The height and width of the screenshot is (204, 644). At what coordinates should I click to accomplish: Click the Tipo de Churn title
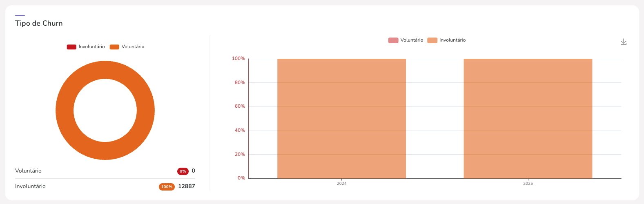pos(39,23)
